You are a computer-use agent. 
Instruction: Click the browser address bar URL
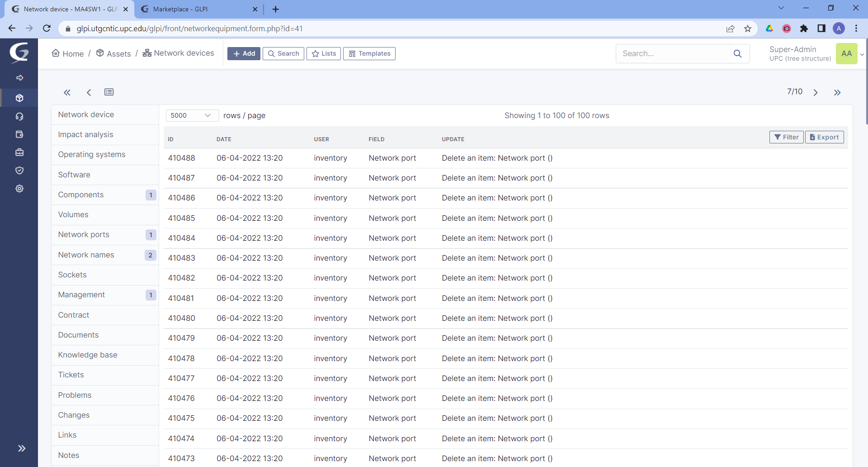pyautogui.click(x=189, y=29)
